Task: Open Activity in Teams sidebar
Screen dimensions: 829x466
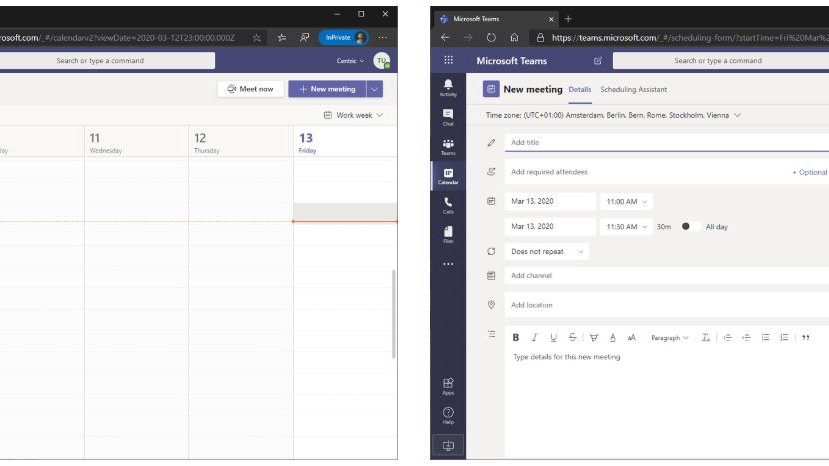Action: [448, 87]
